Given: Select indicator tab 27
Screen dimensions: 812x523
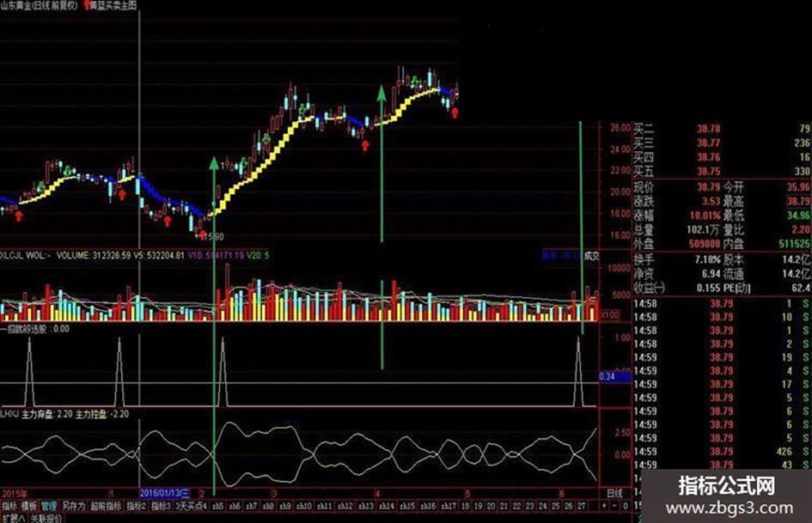Looking at the screenshot, I should pyautogui.click(x=582, y=506).
